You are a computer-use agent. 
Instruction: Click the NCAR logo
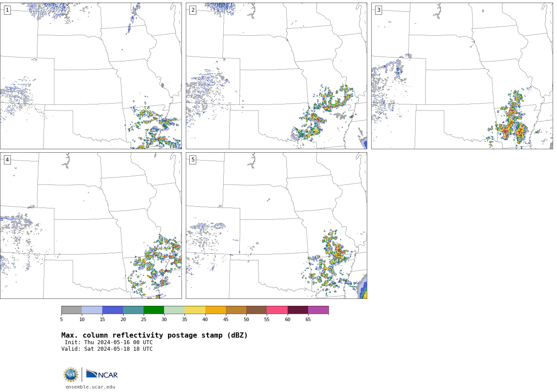102,374
